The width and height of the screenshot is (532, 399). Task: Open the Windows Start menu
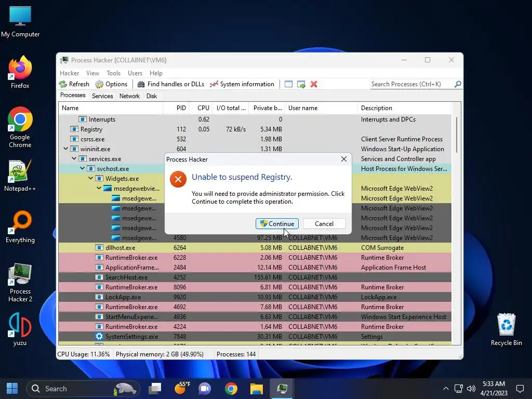coord(12,389)
